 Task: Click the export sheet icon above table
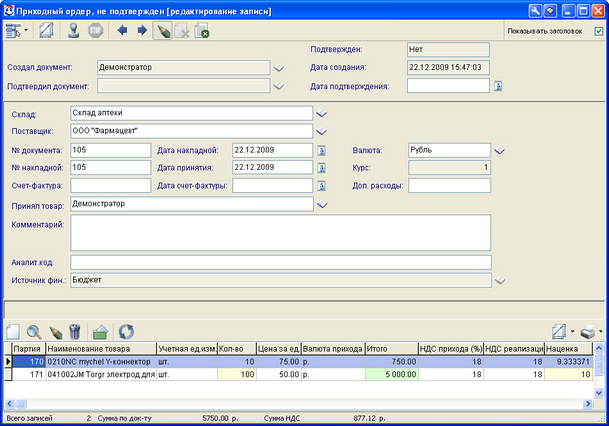(x=559, y=332)
